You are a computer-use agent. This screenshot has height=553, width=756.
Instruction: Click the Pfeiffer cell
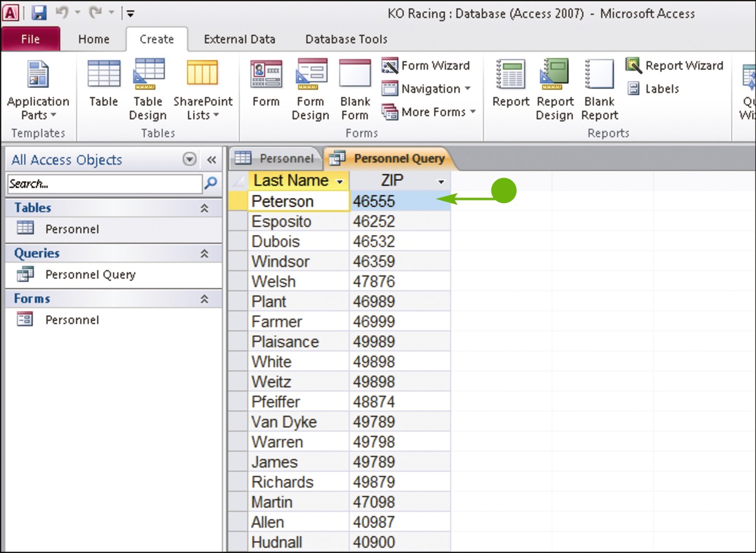pos(298,402)
